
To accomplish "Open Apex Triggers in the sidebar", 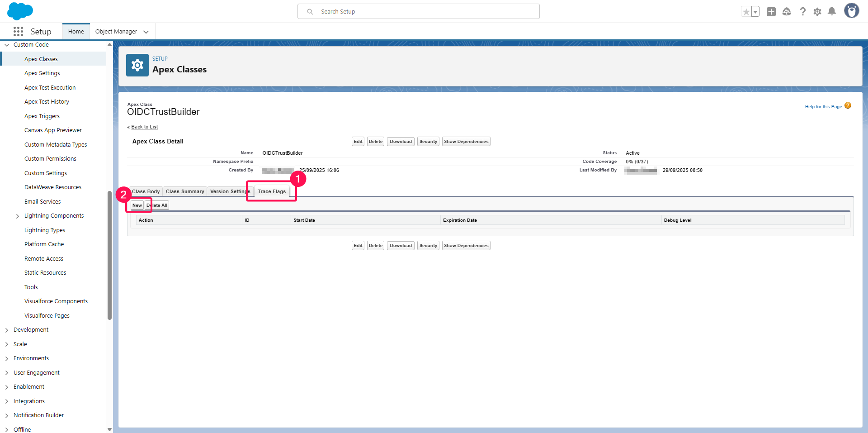I will [42, 116].
